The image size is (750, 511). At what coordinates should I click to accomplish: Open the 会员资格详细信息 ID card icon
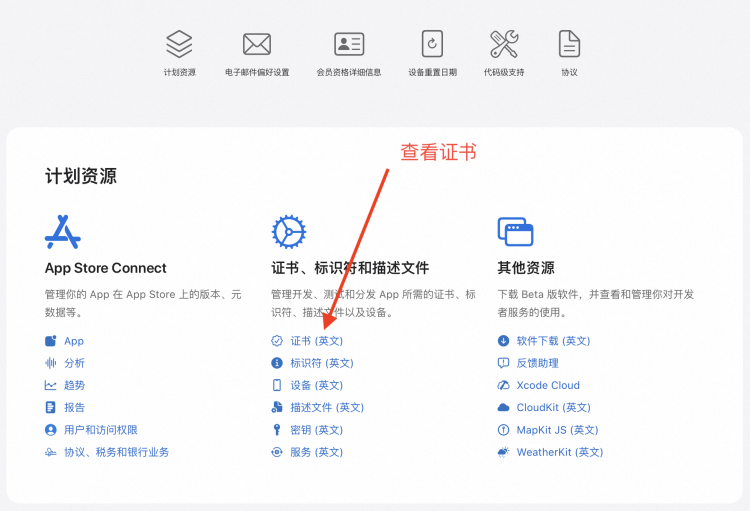[x=349, y=44]
